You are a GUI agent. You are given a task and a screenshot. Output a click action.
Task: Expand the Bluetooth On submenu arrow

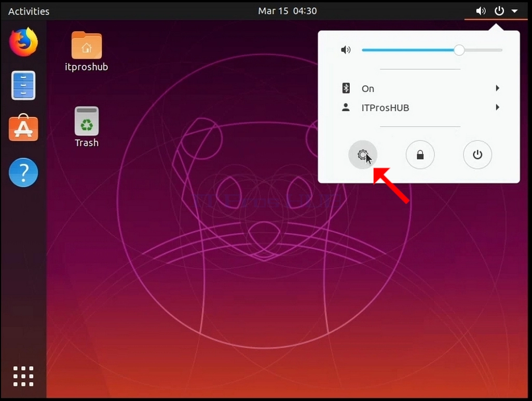coord(497,88)
